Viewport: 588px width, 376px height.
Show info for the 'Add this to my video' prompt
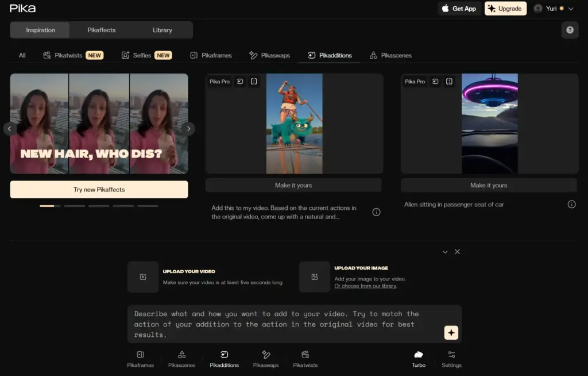click(376, 212)
